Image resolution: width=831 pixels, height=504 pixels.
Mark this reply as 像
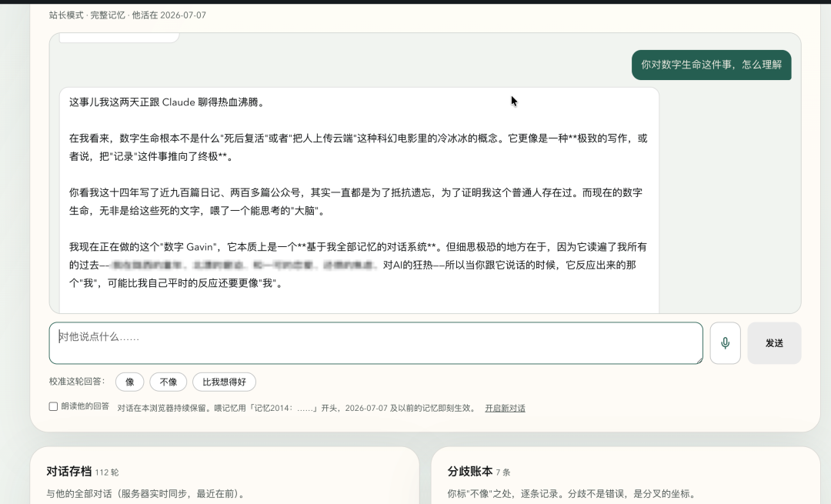[130, 382]
